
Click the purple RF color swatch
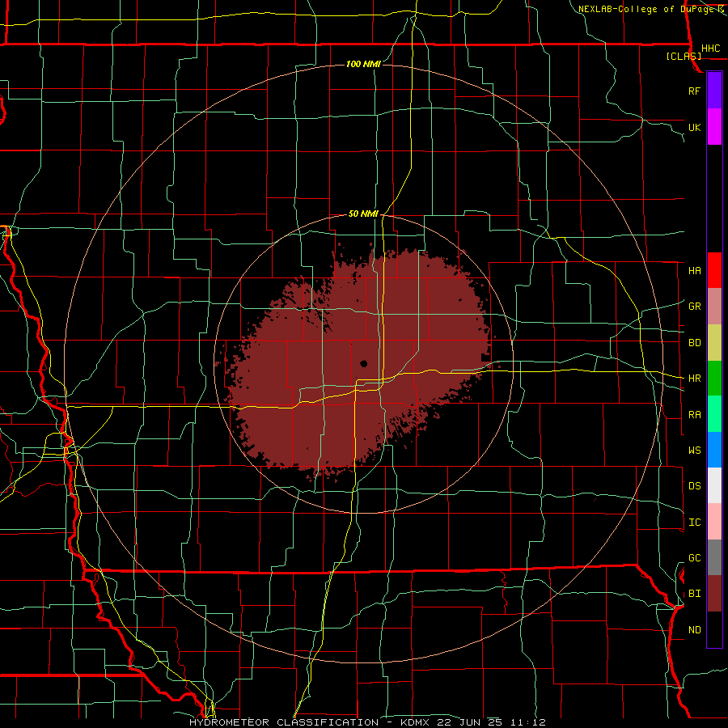[x=714, y=91]
